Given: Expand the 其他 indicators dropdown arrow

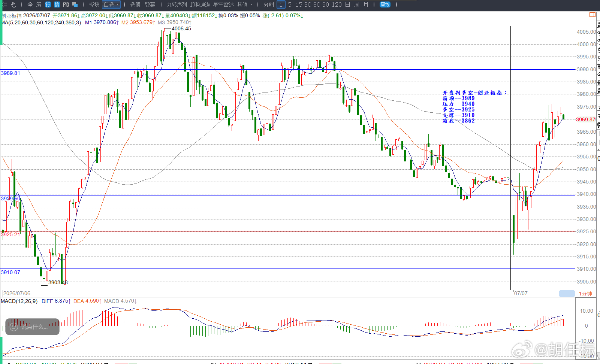Looking at the screenshot, I should [251, 4].
